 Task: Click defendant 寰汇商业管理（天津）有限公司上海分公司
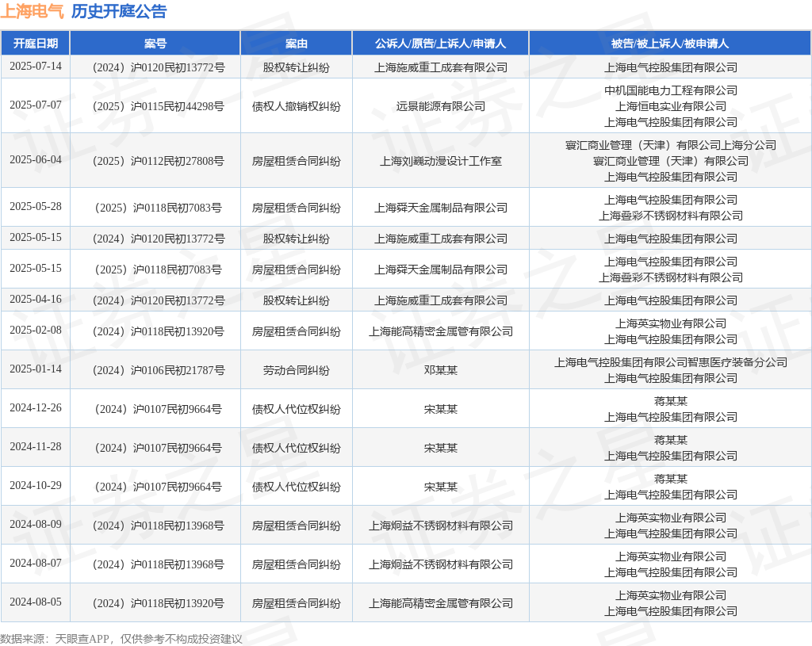tap(670, 146)
